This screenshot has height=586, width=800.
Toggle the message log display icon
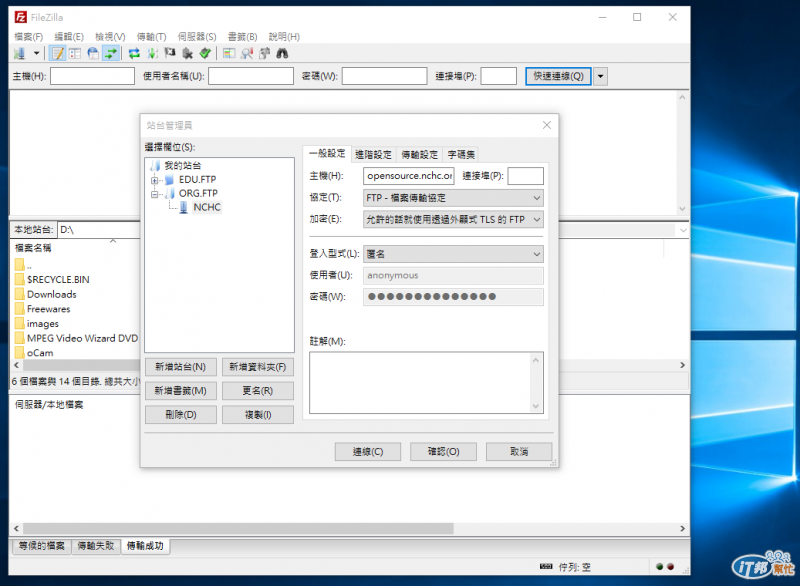tap(58, 54)
